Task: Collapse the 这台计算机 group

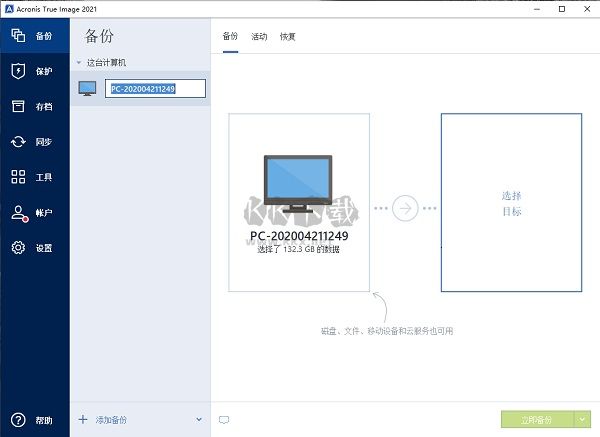Action: (x=79, y=62)
